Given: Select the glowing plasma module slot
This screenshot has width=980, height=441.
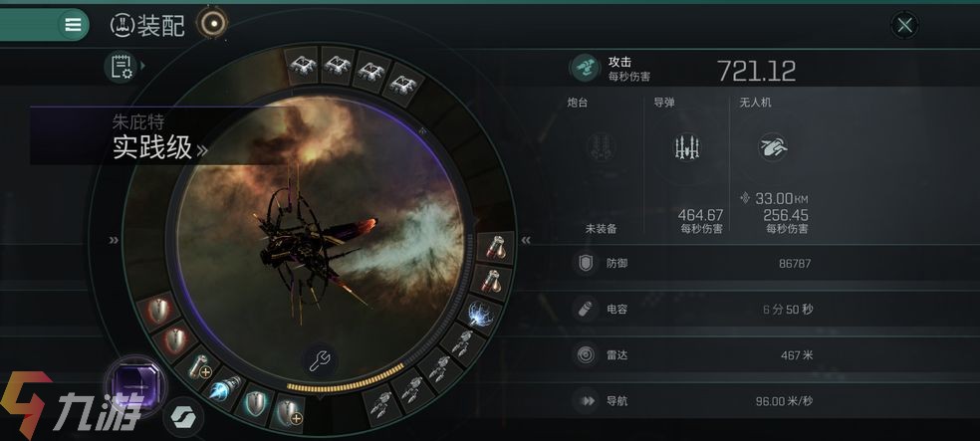Looking at the screenshot, I should tap(482, 314).
